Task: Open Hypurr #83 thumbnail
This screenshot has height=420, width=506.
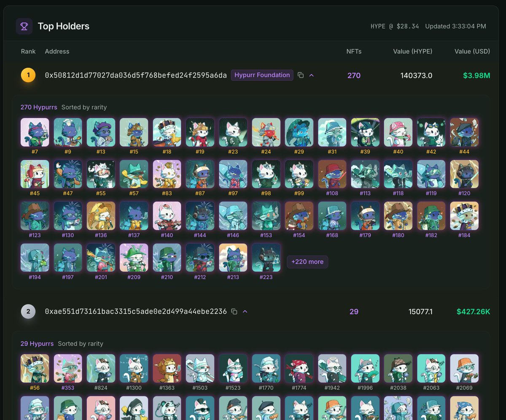Action: tap(167, 174)
